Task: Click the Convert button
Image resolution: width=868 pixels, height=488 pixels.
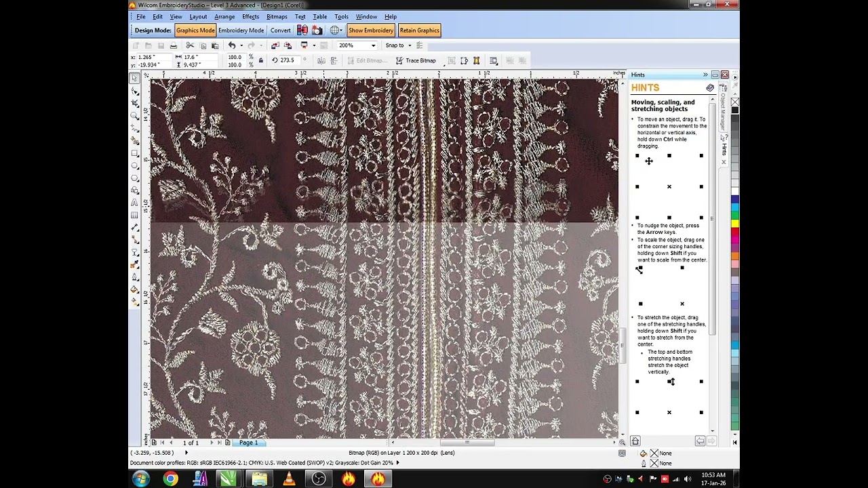Action: tap(280, 30)
